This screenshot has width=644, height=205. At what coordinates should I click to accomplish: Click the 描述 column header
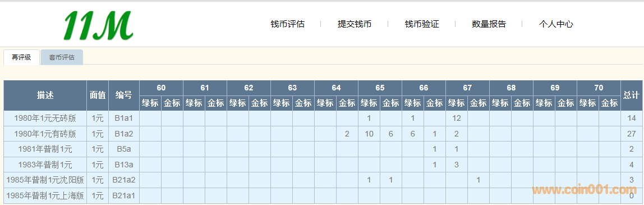[45, 95]
